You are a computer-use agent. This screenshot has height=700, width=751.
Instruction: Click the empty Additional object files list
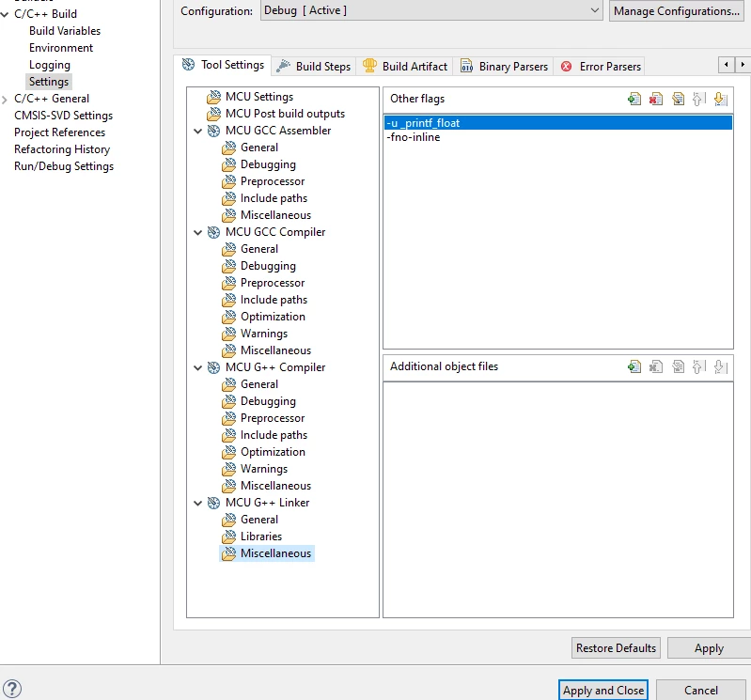[x=558, y=499]
